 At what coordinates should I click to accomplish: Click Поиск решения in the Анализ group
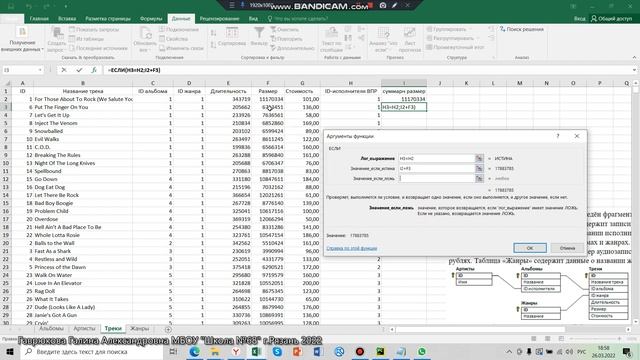pos(522,29)
